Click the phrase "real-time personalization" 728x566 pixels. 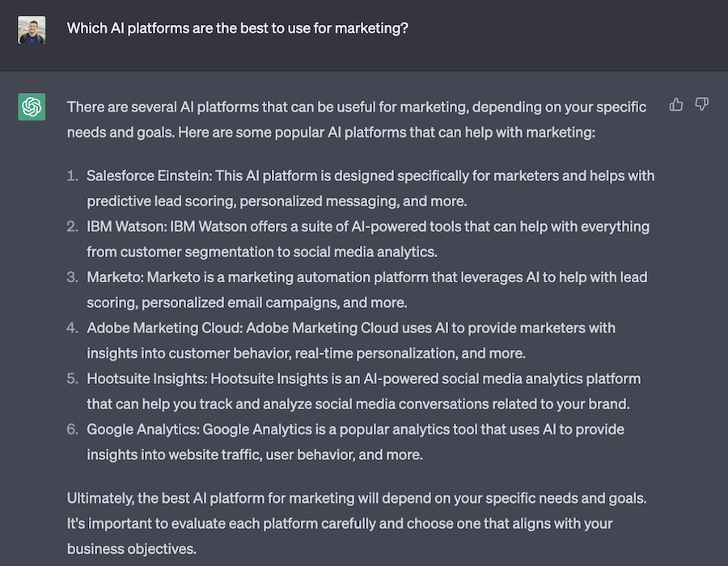pyautogui.click(x=378, y=353)
